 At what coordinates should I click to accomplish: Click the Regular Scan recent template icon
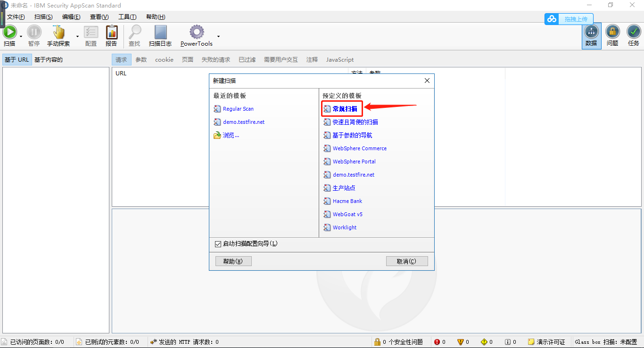(x=217, y=109)
